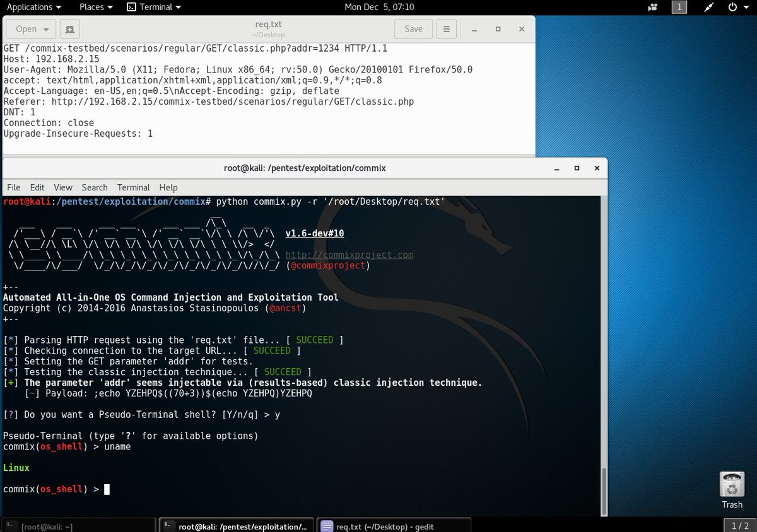Click the GET request line in gedit

[195, 48]
